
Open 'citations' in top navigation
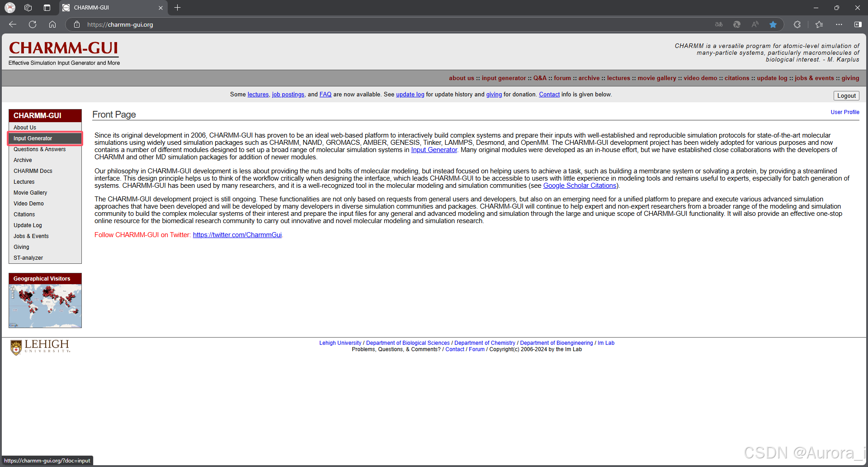[737, 78]
